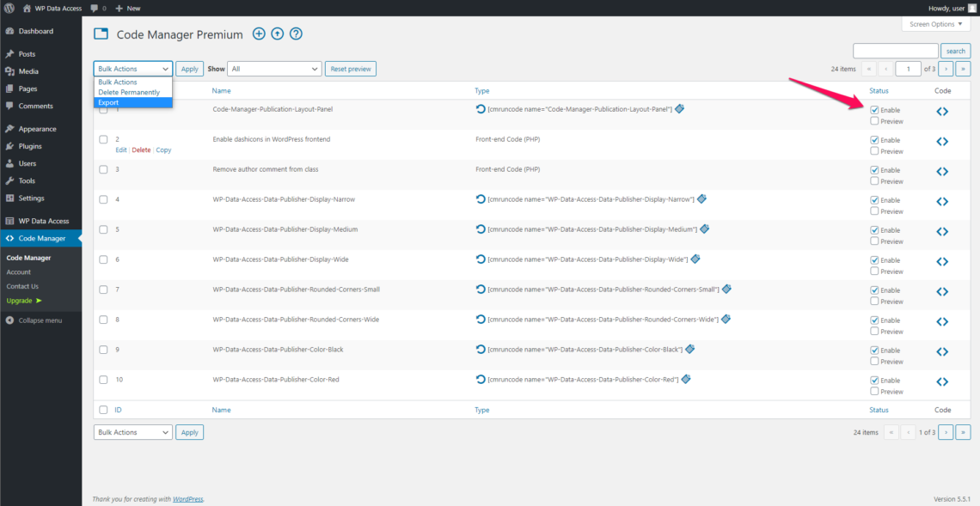Click the WP Data Access sidebar icon
The width and height of the screenshot is (980, 506).
[x=11, y=221]
